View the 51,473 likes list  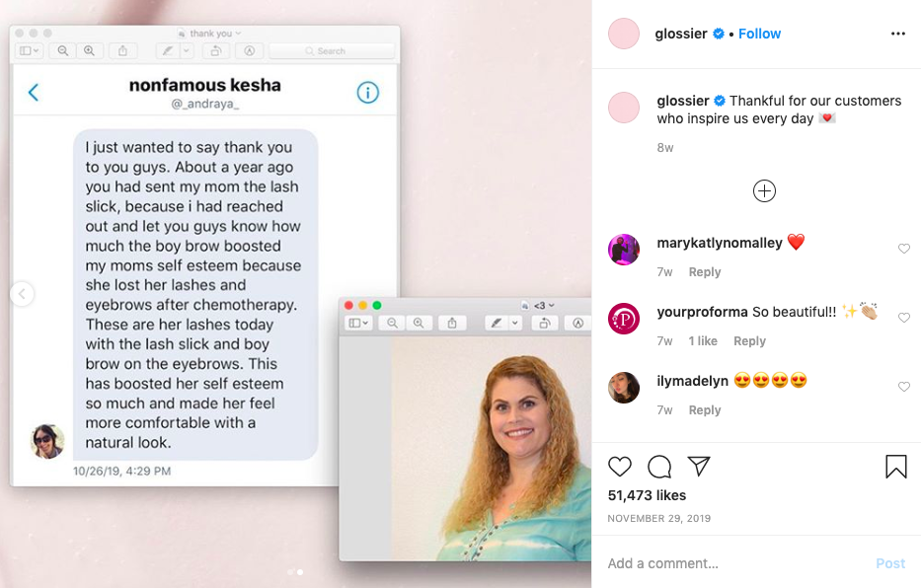647,496
